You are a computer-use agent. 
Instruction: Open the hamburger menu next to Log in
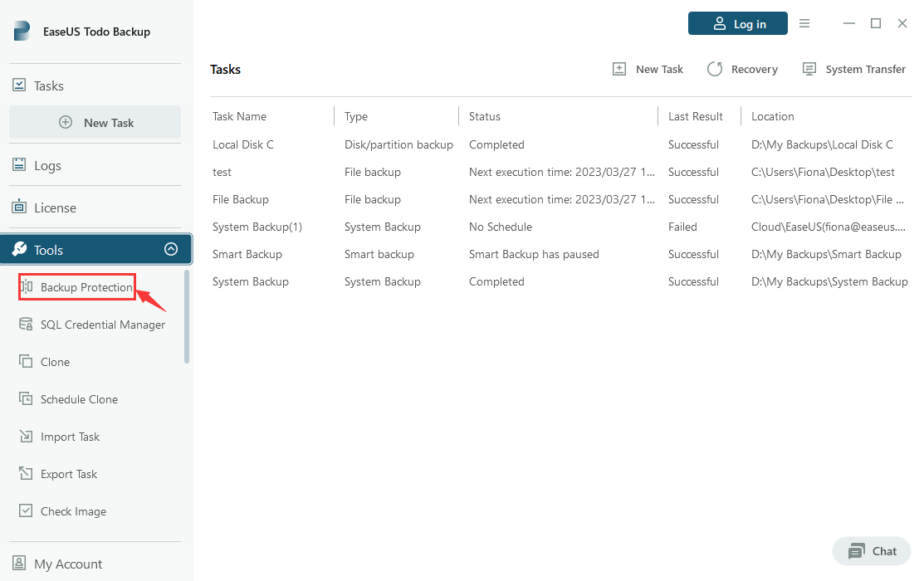point(804,24)
